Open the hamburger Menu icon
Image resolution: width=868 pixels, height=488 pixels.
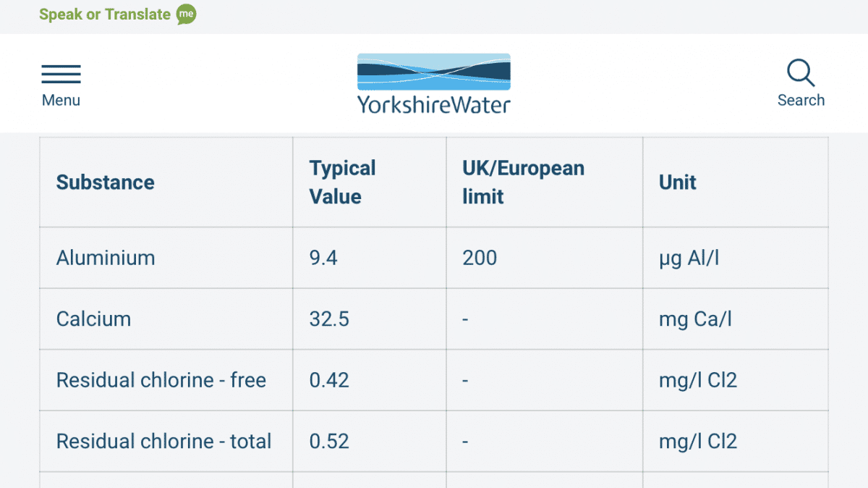point(61,74)
